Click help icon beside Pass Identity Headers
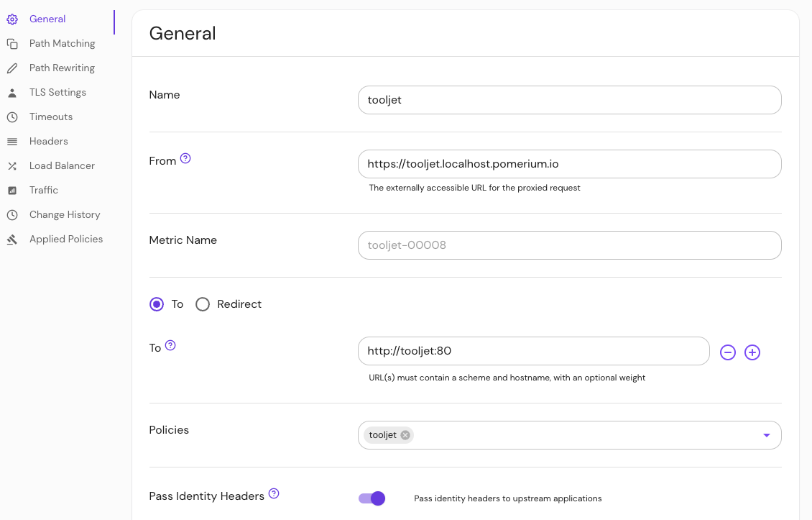The width and height of the screenshot is (812, 520). pos(274,494)
